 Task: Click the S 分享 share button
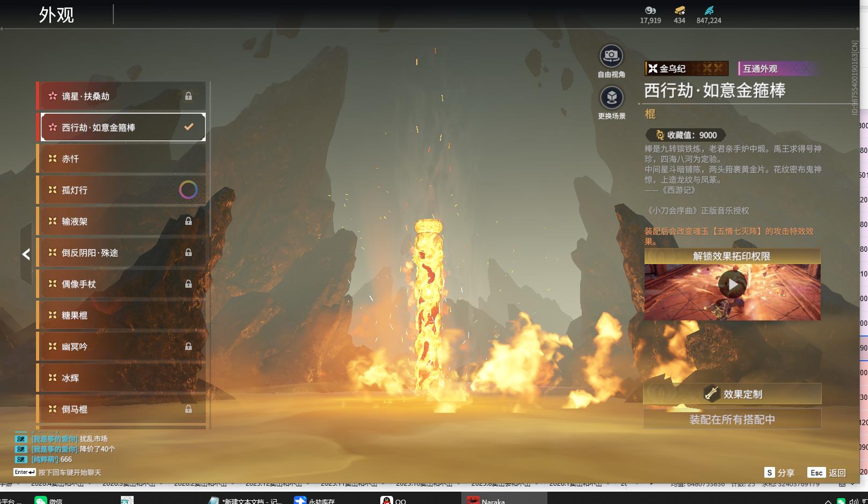point(779,472)
